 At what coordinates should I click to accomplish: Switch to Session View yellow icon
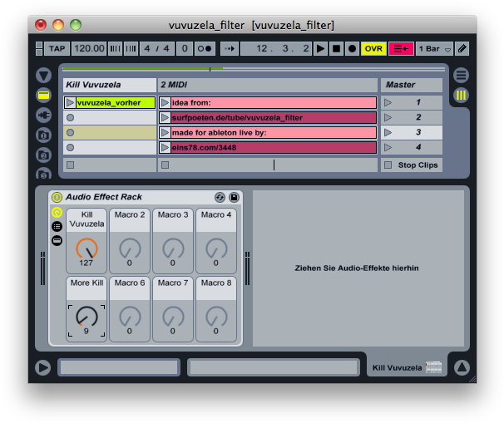point(461,96)
